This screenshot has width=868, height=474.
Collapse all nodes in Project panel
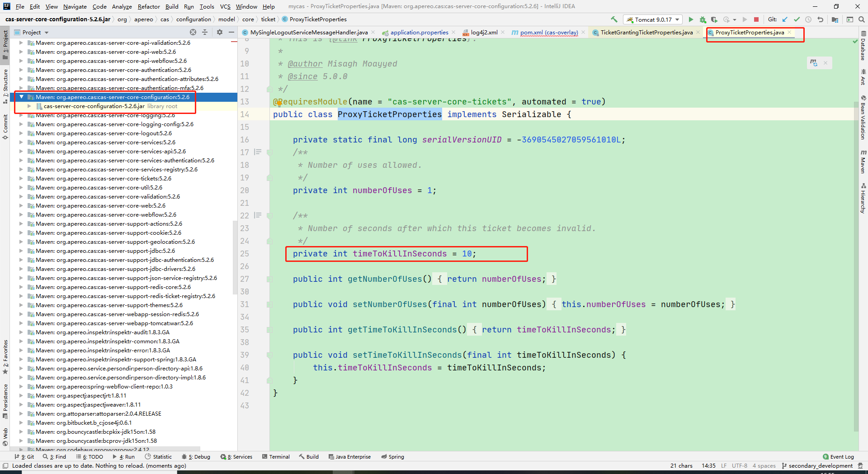click(x=205, y=32)
